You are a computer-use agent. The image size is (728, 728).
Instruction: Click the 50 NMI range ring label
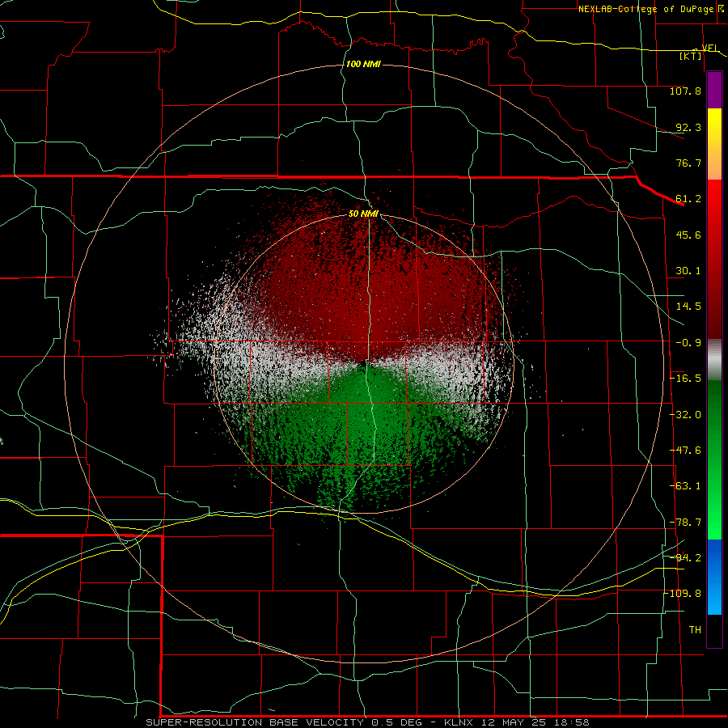pos(363,214)
